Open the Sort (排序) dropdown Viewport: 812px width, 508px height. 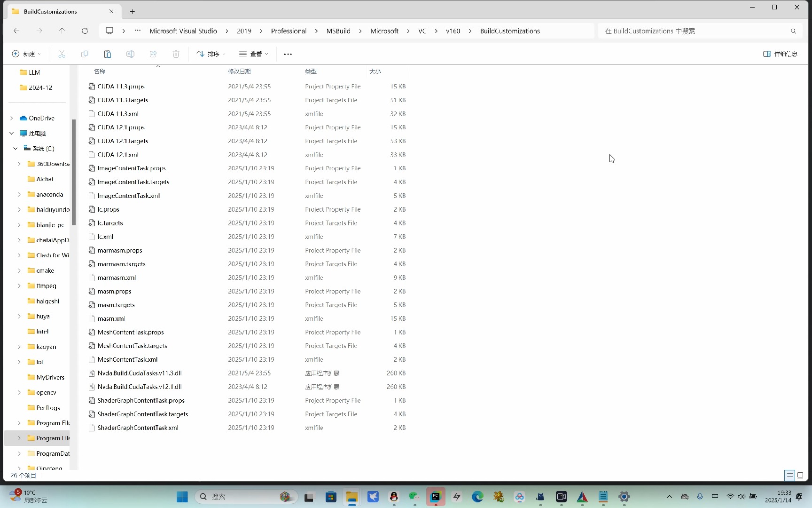point(211,54)
